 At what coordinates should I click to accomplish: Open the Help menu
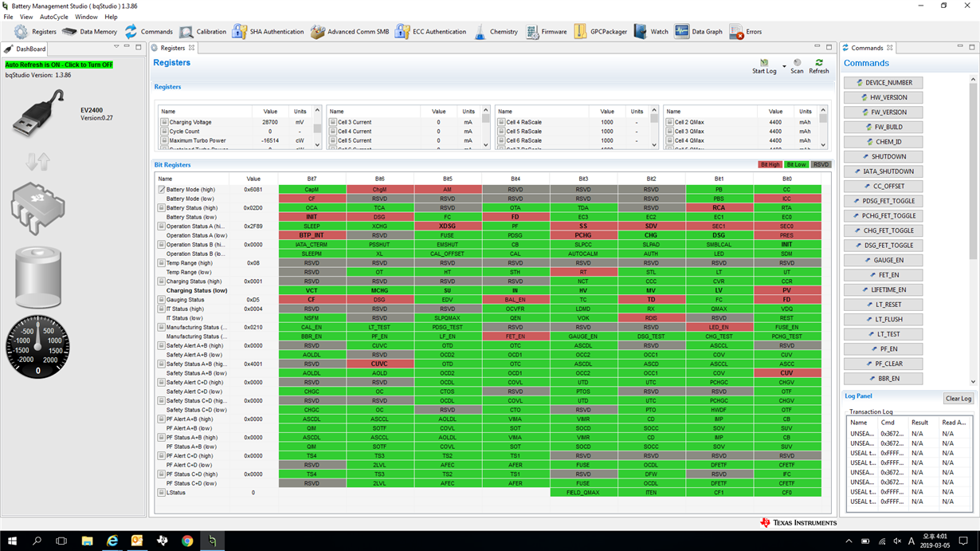111,17
